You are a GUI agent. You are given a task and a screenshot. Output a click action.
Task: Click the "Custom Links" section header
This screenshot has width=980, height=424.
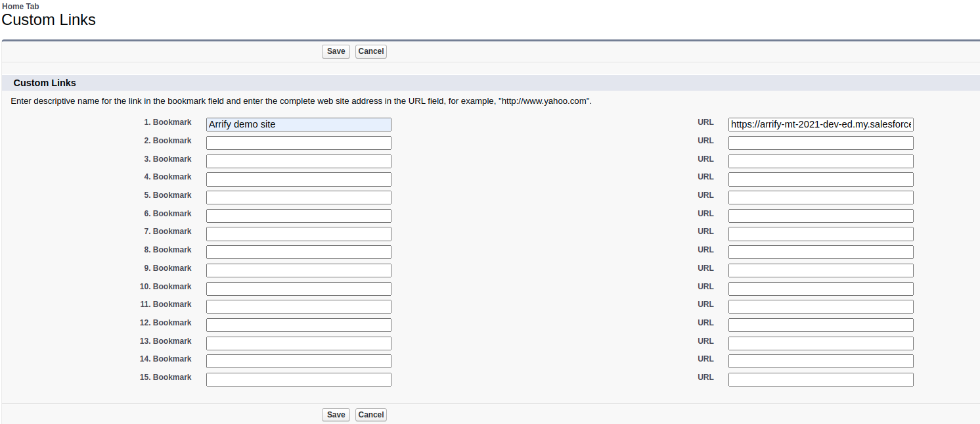click(x=45, y=83)
